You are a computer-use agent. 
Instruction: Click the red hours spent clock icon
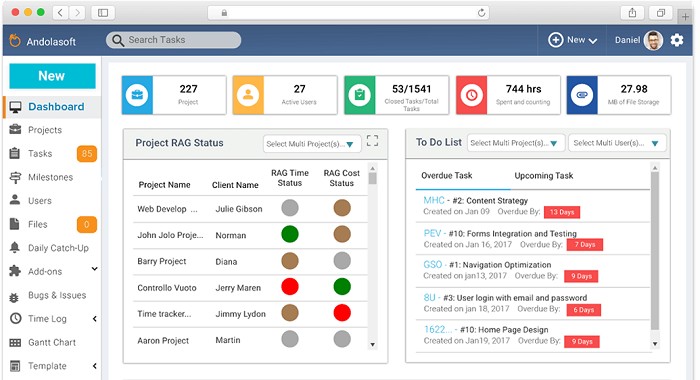click(472, 95)
